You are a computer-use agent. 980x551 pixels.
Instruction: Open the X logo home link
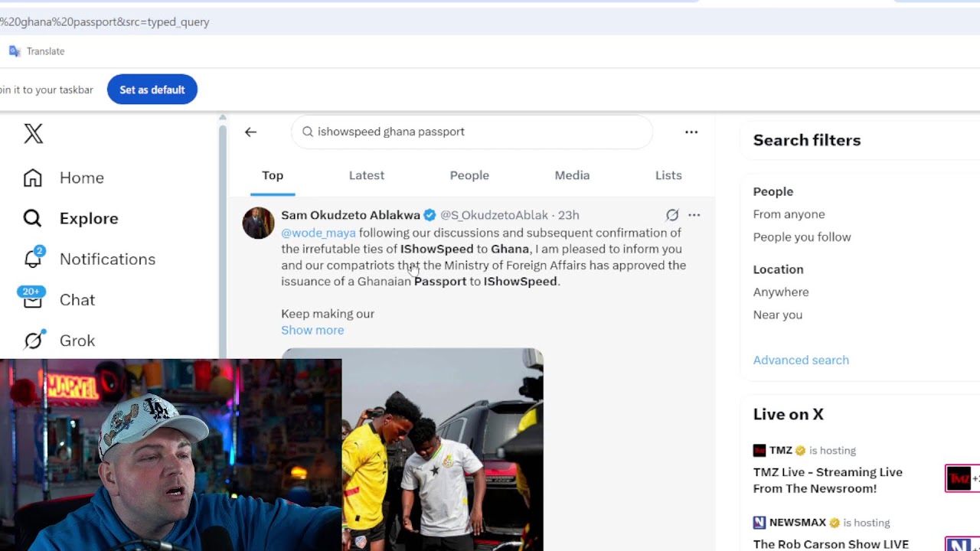pos(33,134)
